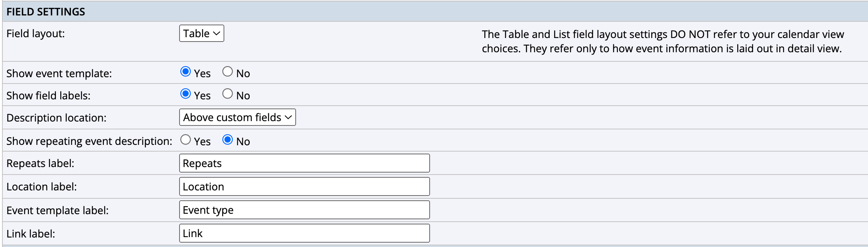Pick No for Show repeating event description

[228, 140]
